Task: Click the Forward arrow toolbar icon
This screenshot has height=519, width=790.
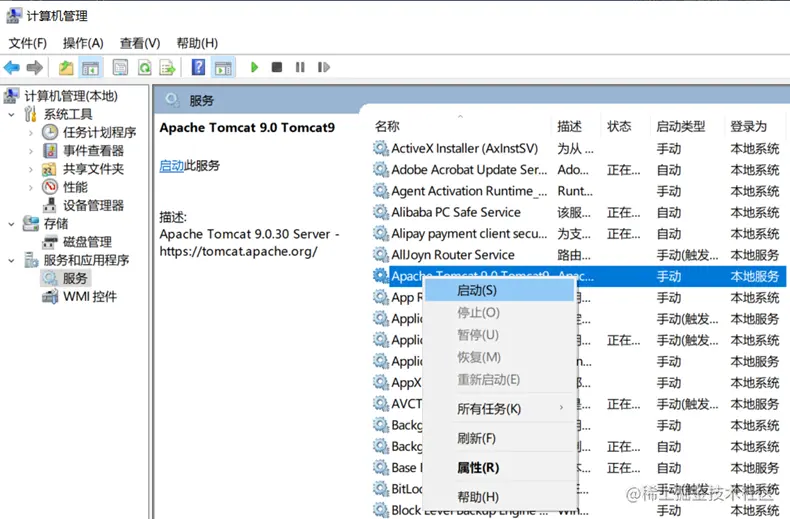Action: (34, 67)
